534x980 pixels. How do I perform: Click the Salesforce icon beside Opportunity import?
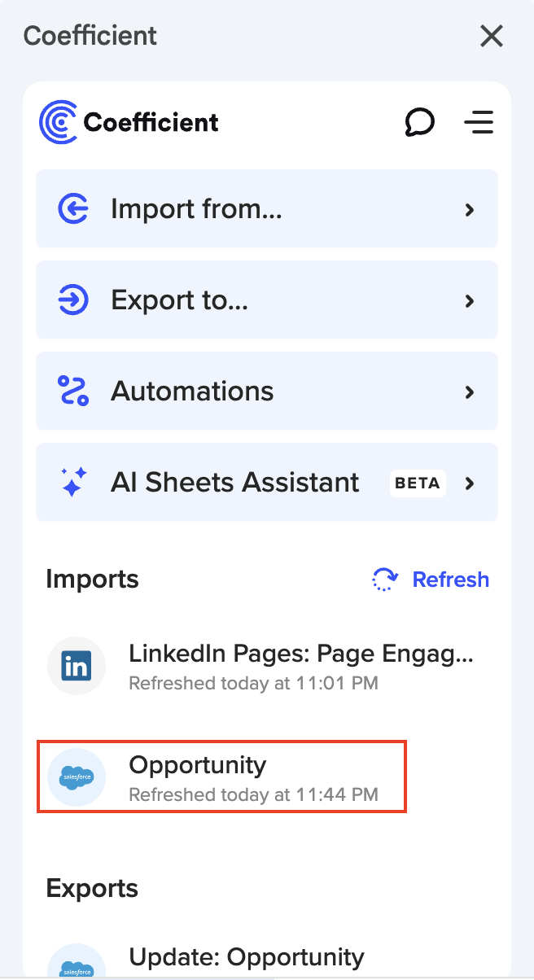point(77,777)
